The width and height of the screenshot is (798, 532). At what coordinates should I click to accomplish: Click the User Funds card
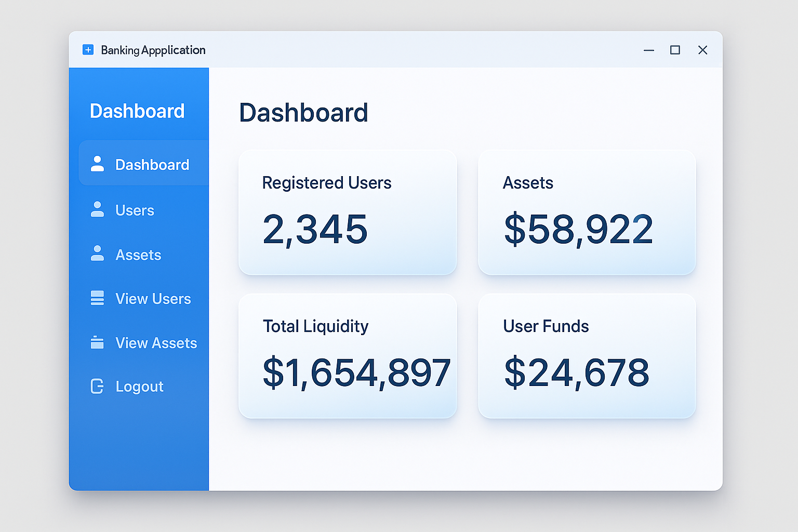pyautogui.click(x=587, y=356)
